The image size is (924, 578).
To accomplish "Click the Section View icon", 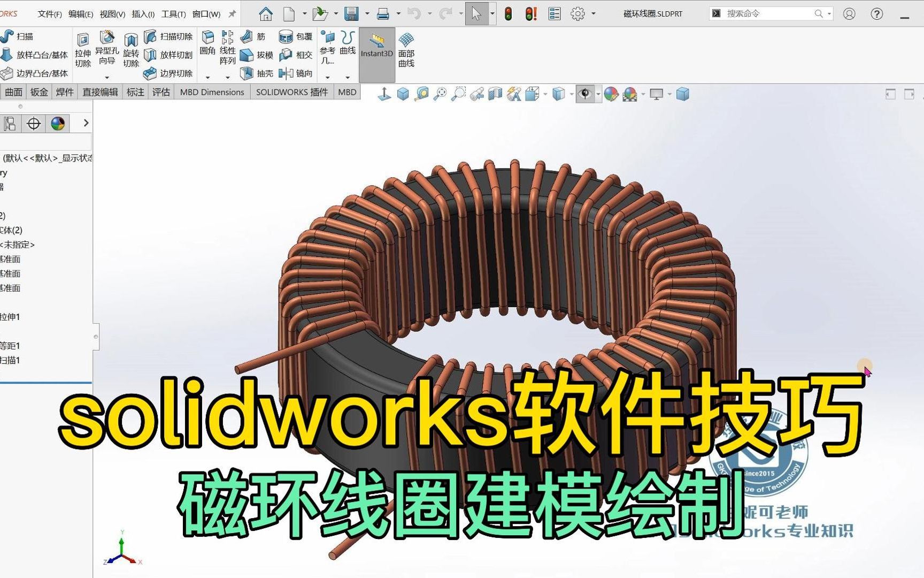I will 495,94.
